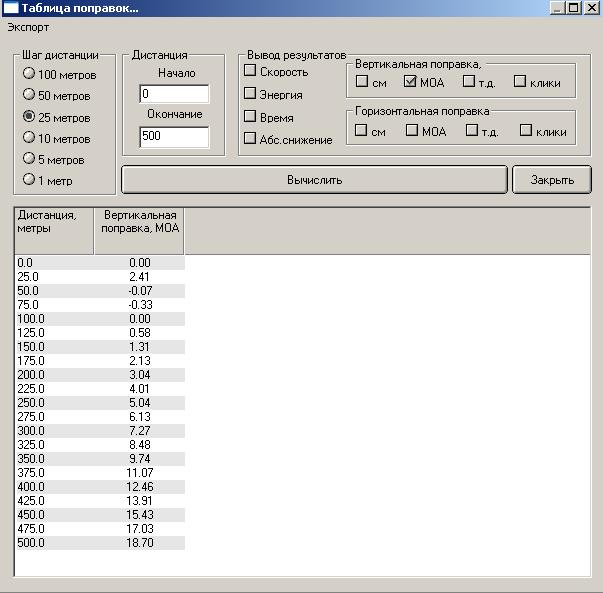This screenshot has width=603, height=593.
Task: Select the 50 метров step option
Action: point(29,95)
